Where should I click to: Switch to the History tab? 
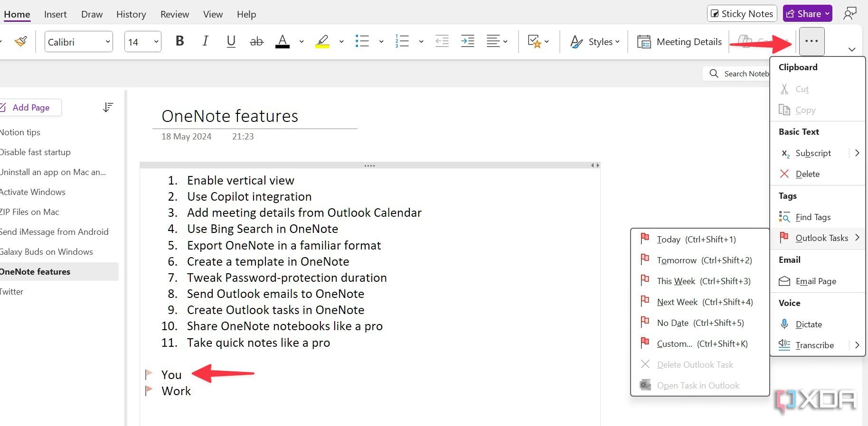point(131,14)
